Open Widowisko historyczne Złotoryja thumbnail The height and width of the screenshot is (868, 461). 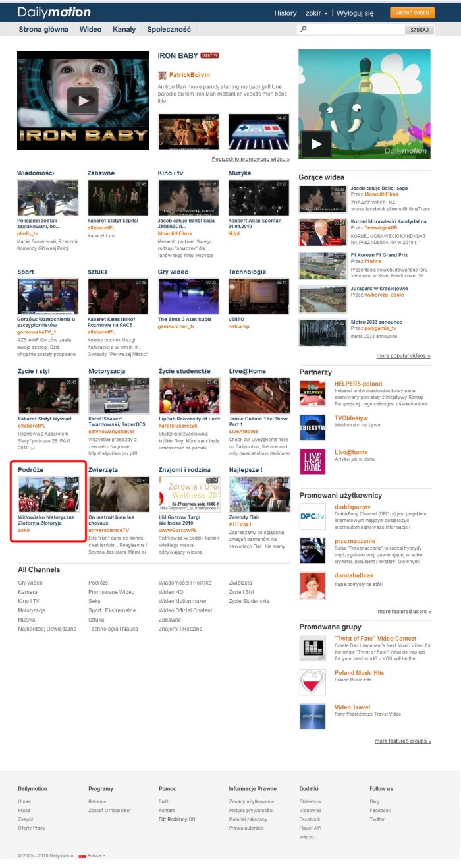click(47, 494)
